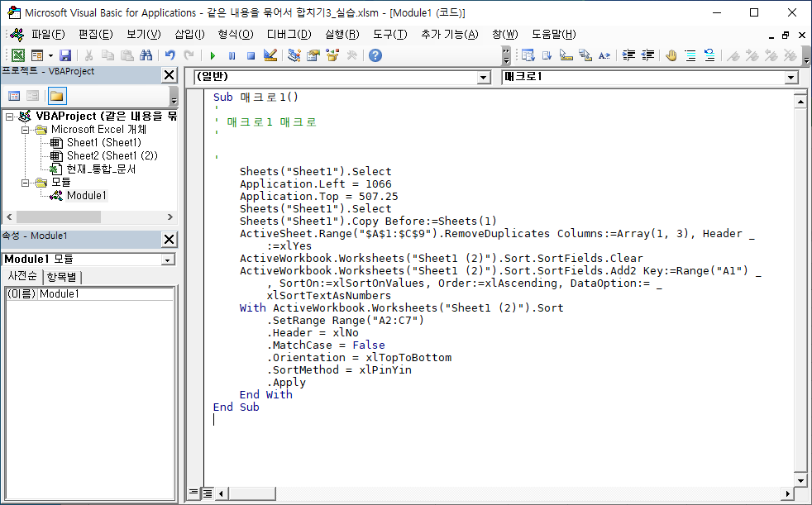Click the Insert UserForm toolbar icon
This screenshot has height=505, width=812.
(36, 55)
